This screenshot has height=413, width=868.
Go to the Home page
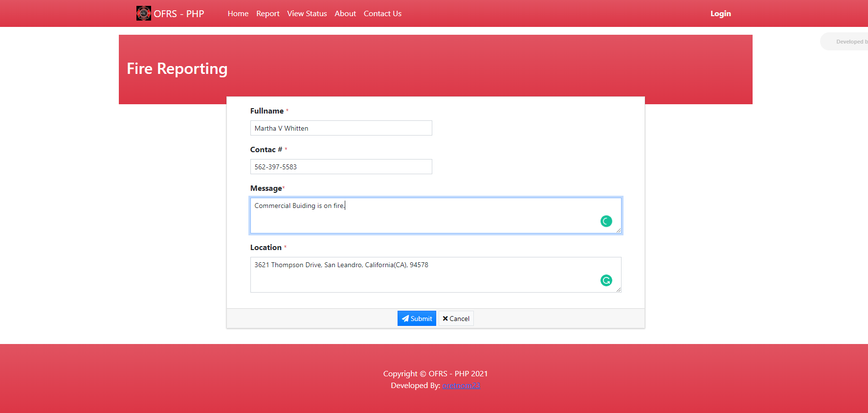238,14
